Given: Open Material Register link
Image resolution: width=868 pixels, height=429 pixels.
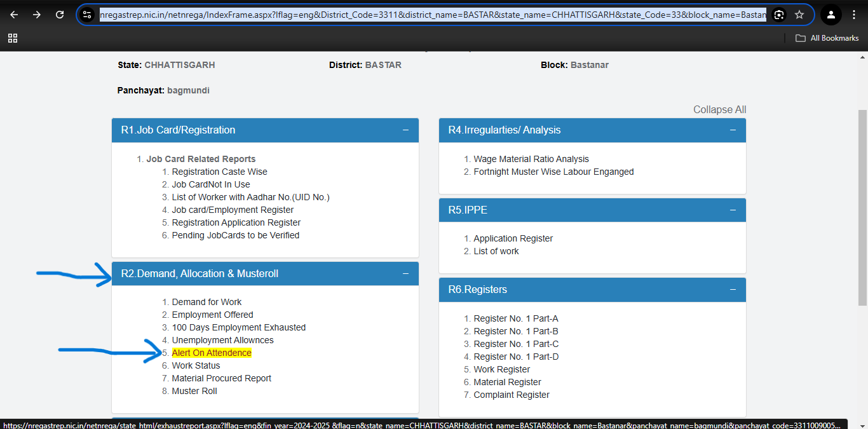Looking at the screenshot, I should click(x=508, y=382).
